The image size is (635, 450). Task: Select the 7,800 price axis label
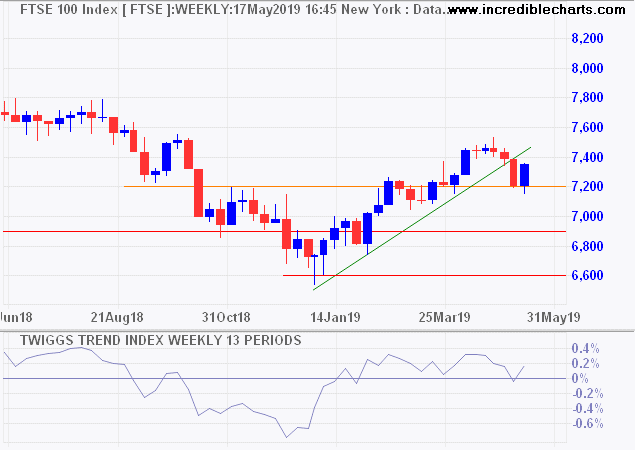(x=587, y=98)
